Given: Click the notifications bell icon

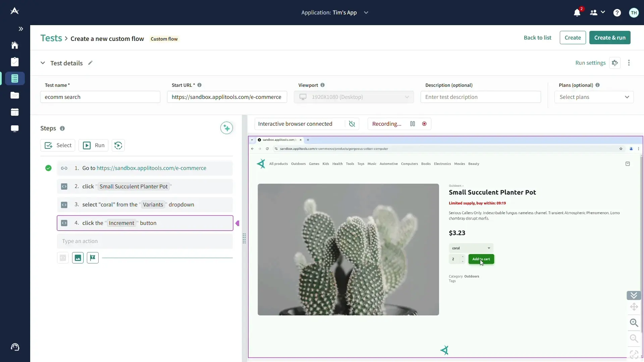Looking at the screenshot, I should coord(577,12).
